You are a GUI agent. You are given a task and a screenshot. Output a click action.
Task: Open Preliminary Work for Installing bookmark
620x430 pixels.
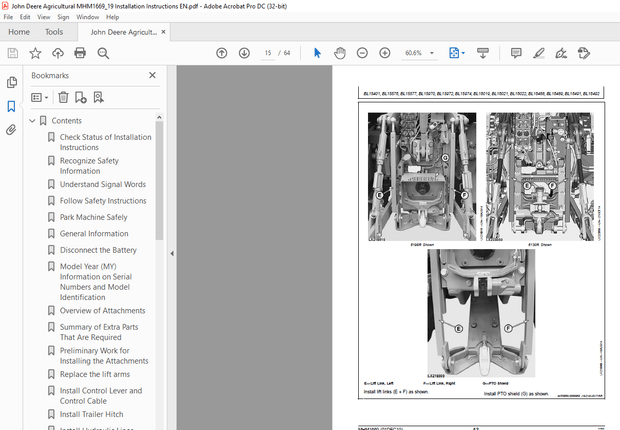[104, 356]
